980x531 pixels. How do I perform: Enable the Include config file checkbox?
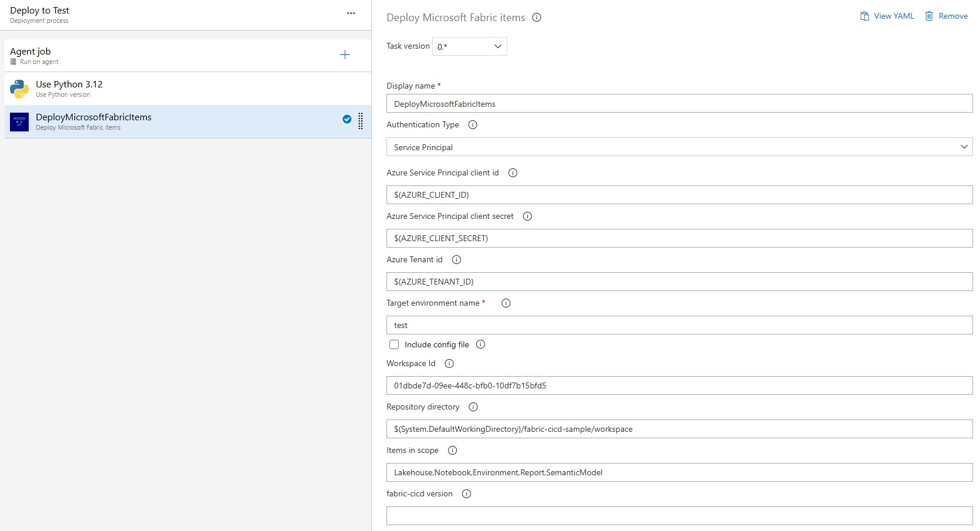394,344
